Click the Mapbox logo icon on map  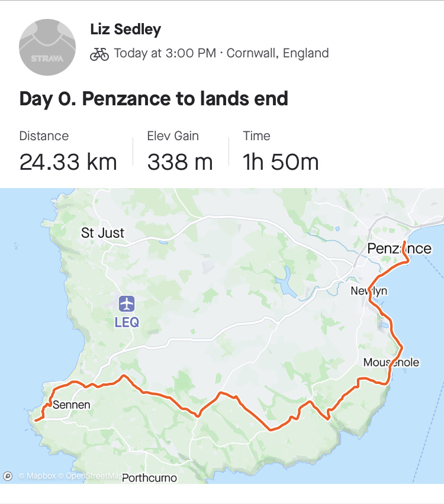8,476
